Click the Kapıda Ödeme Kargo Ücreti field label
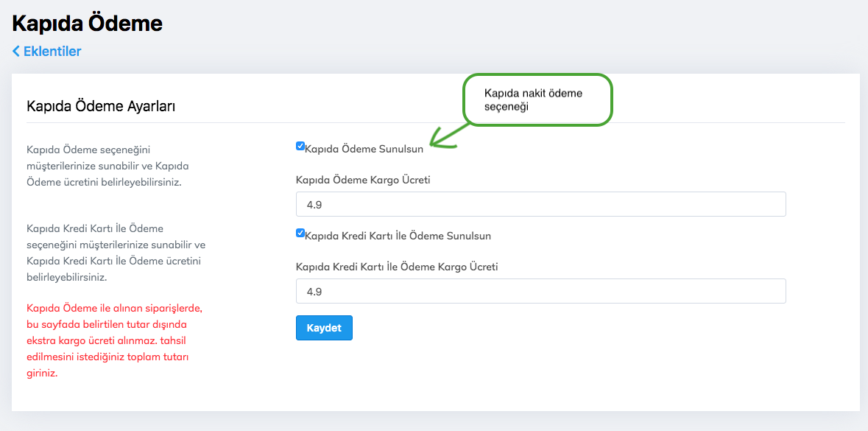This screenshot has height=431, width=868. tap(363, 180)
